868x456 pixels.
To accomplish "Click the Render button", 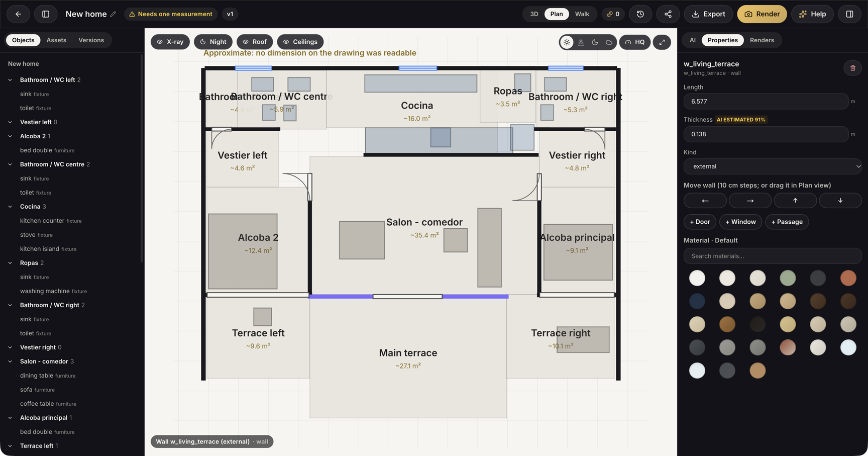I will tap(762, 14).
